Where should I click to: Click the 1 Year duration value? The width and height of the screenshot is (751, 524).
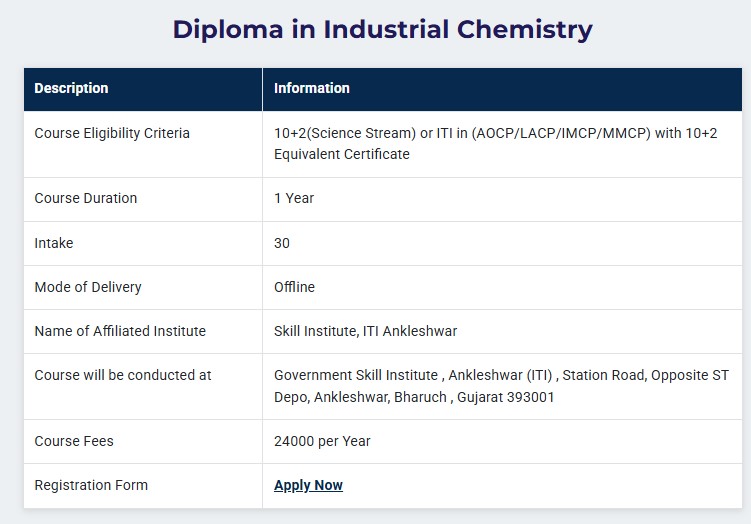pos(294,198)
